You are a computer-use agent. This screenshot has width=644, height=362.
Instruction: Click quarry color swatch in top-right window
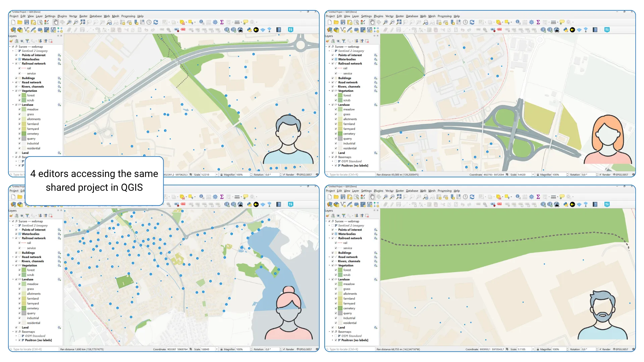tap(340, 139)
